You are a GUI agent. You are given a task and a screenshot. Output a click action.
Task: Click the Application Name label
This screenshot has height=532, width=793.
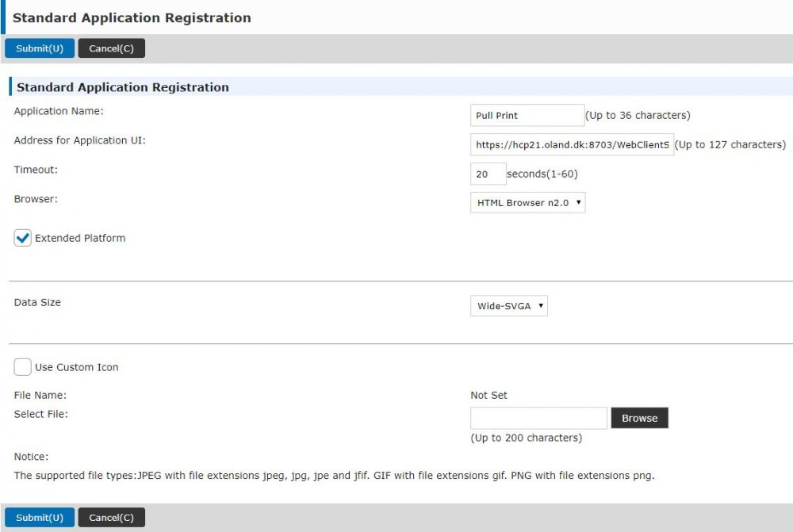[59, 111]
